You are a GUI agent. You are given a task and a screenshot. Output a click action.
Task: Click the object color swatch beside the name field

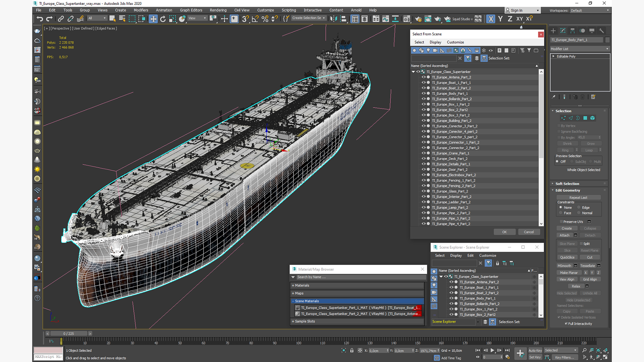(607, 40)
